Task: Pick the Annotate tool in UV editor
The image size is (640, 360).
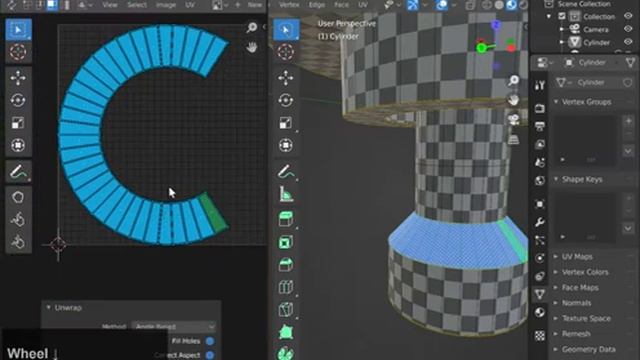Action: (18, 172)
